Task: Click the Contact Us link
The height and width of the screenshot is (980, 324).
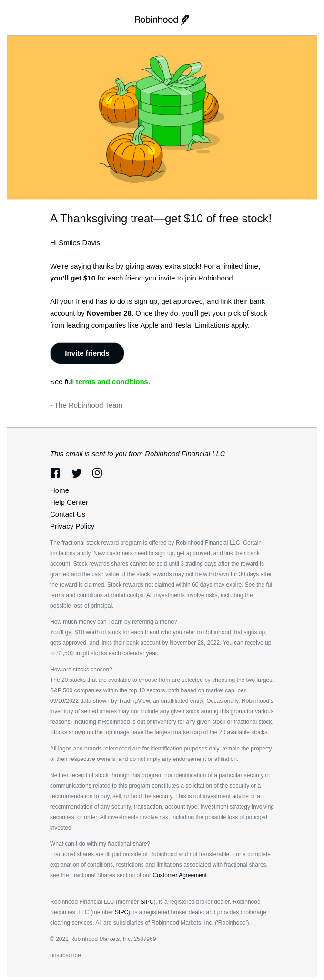Action: pyautogui.click(x=68, y=514)
